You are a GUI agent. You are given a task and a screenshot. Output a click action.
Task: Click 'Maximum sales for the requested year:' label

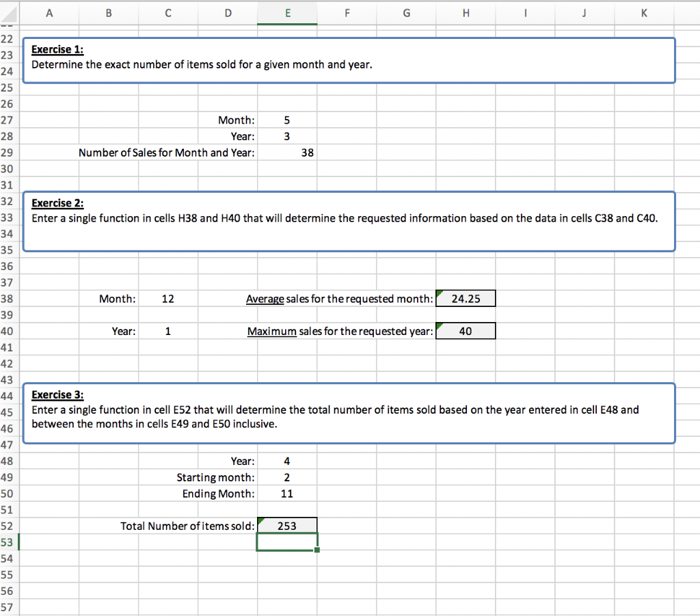click(340, 331)
